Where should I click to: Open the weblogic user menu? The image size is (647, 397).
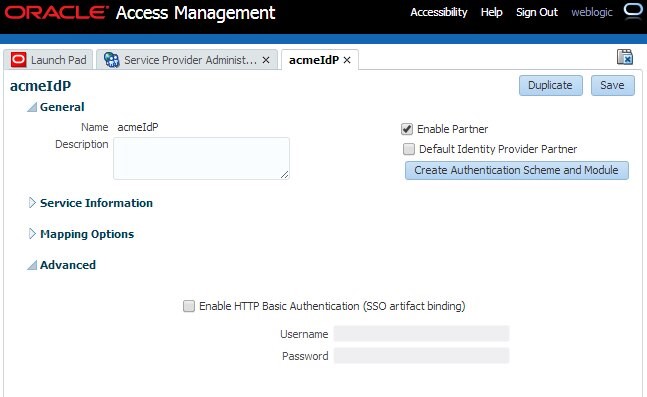592,12
